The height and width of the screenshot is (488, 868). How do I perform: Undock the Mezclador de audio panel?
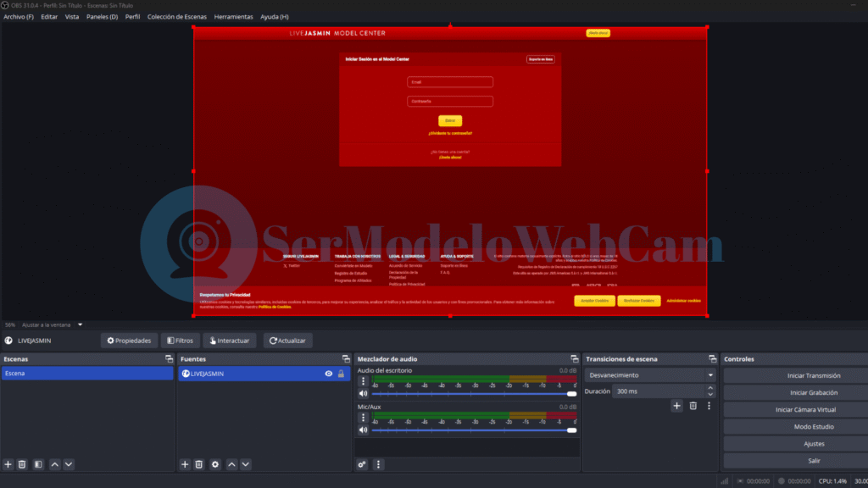574,359
